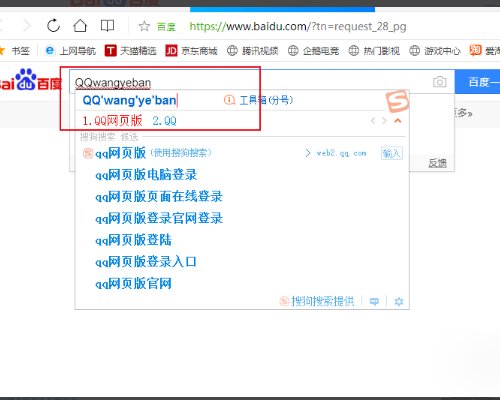The width and height of the screenshot is (500, 400).
Task: Choose candidate 1 QQ网页版
Action: point(112,121)
